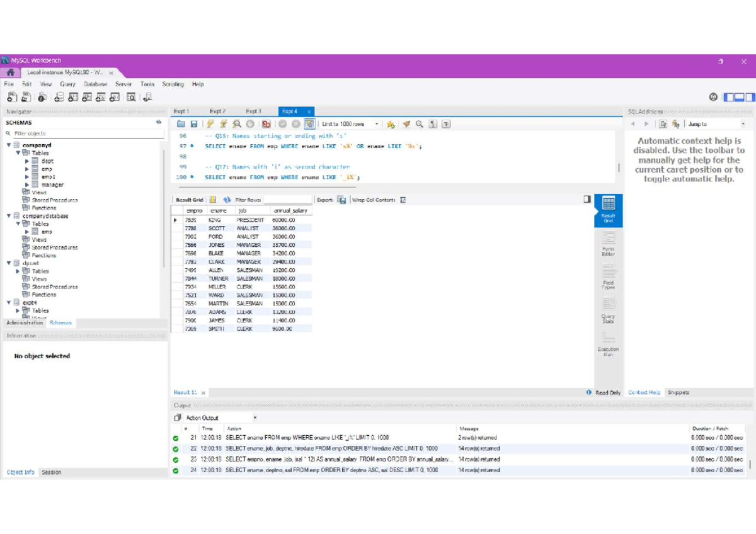
Task: Open the Execution Plan panel icon
Action: pyautogui.click(x=608, y=343)
